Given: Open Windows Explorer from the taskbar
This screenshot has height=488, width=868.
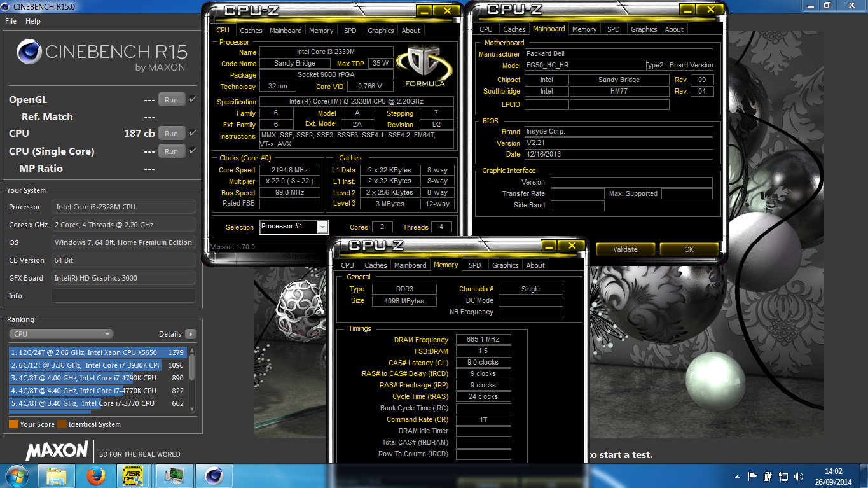Looking at the screenshot, I should (57, 476).
